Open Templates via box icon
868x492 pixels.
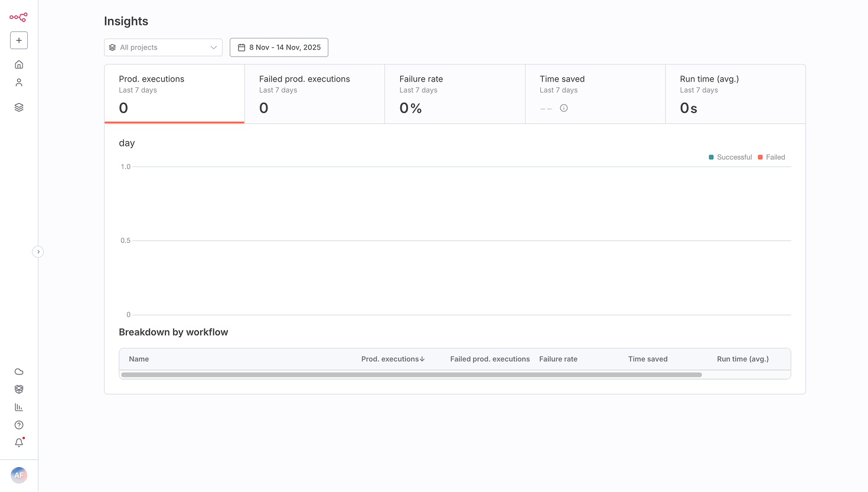pyautogui.click(x=19, y=389)
